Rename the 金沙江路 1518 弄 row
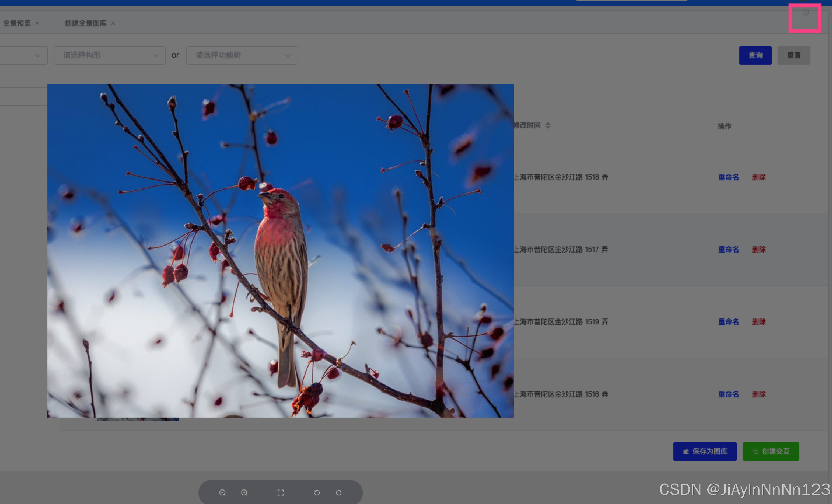 tap(728, 177)
